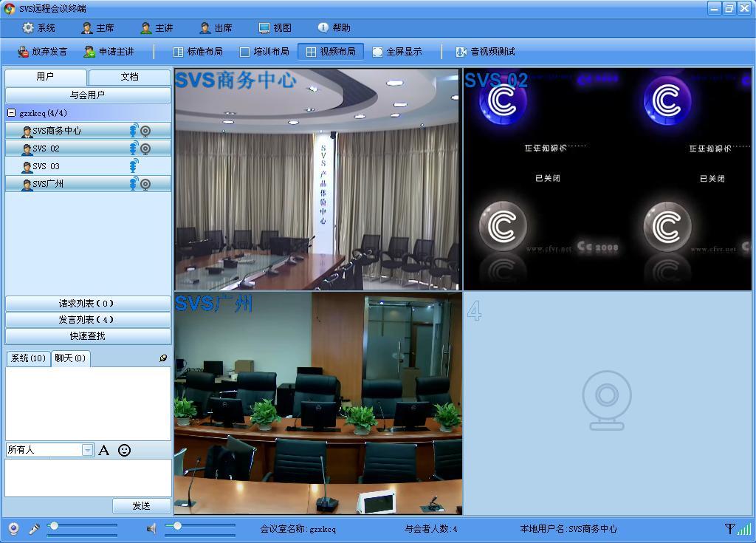Open the 主席 menu

point(98,28)
